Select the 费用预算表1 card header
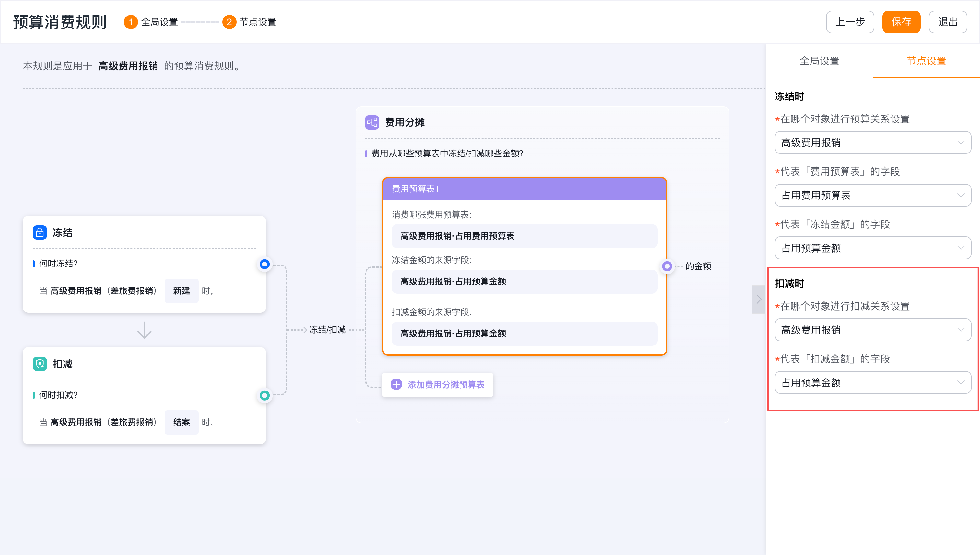The height and width of the screenshot is (555, 980). [x=525, y=189]
